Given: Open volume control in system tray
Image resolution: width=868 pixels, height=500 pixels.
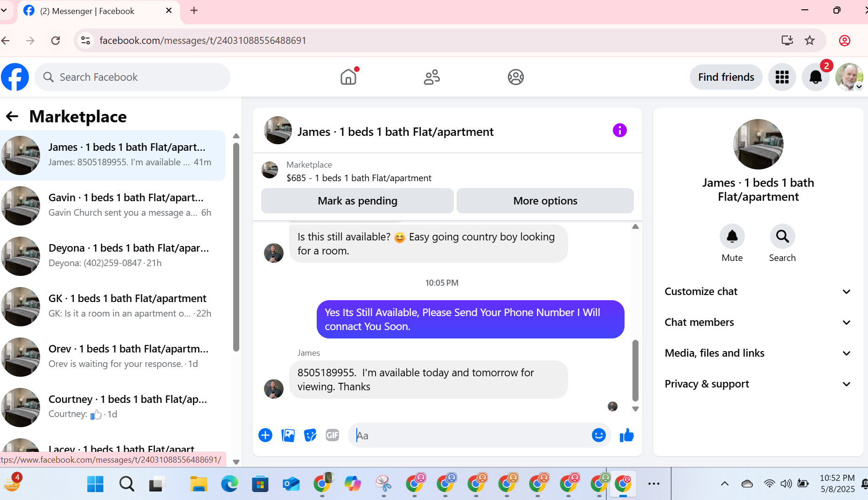Looking at the screenshot, I should pos(786,484).
